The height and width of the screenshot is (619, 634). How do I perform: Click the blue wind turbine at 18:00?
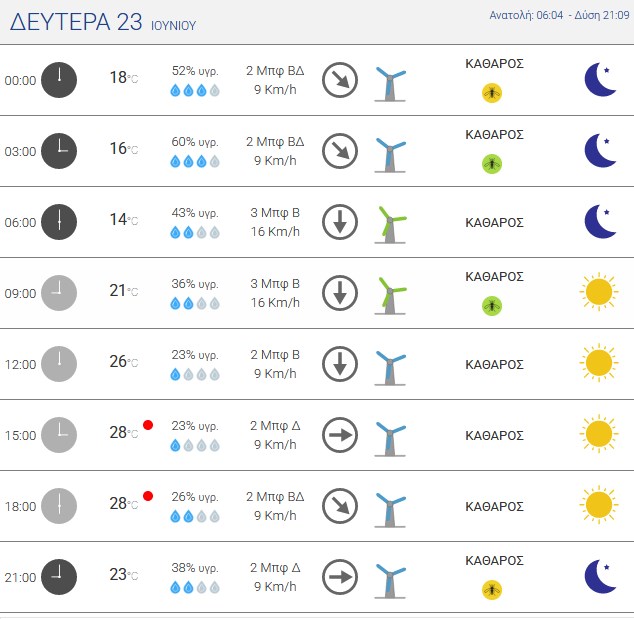[390, 509]
